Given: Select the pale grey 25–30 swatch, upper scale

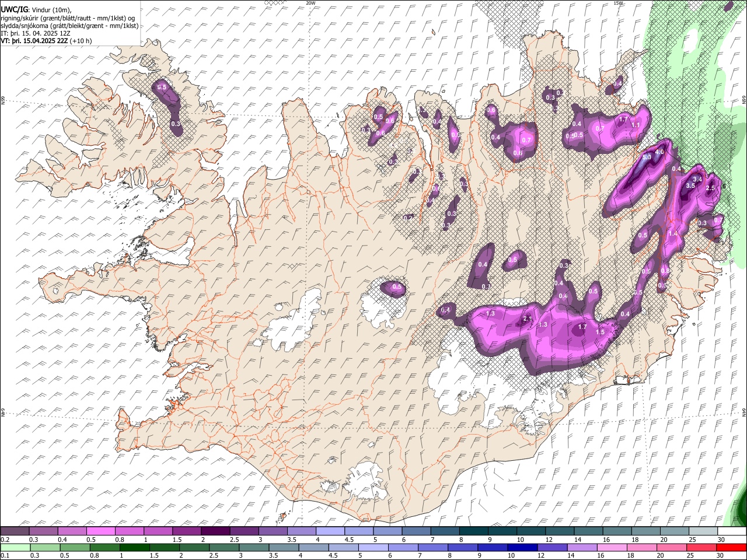Looking at the screenshot, I should [703, 531].
